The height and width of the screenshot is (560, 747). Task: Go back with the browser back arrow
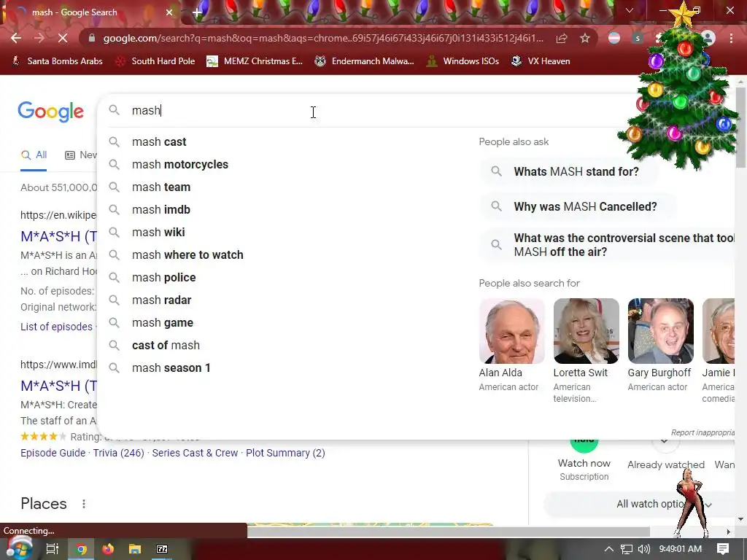[16, 38]
